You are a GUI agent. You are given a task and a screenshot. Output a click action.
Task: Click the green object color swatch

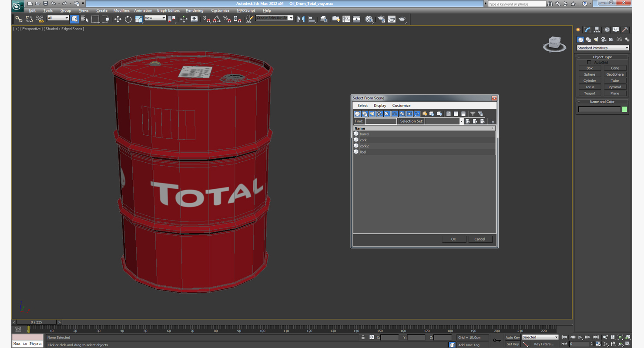(625, 109)
